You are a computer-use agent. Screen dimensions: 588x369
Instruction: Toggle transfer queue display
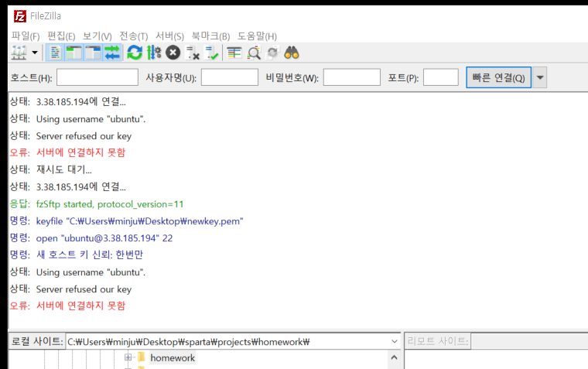[x=111, y=53]
